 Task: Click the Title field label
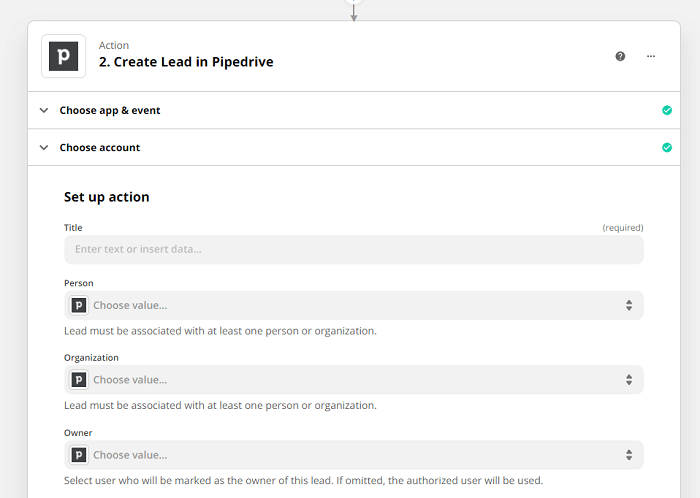click(x=73, y=228)
